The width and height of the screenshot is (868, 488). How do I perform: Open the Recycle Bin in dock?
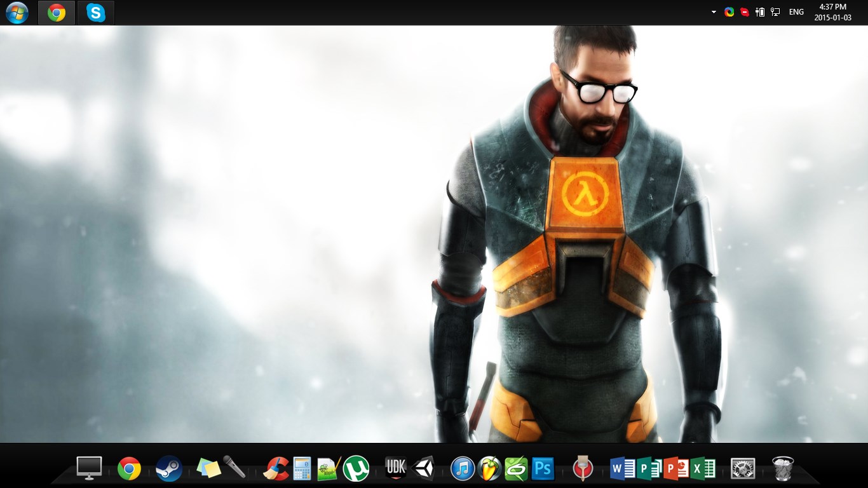click(783, 469)
